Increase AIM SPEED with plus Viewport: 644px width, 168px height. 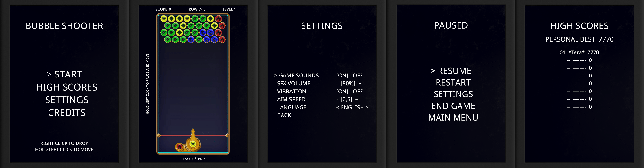tap(357, 99)
